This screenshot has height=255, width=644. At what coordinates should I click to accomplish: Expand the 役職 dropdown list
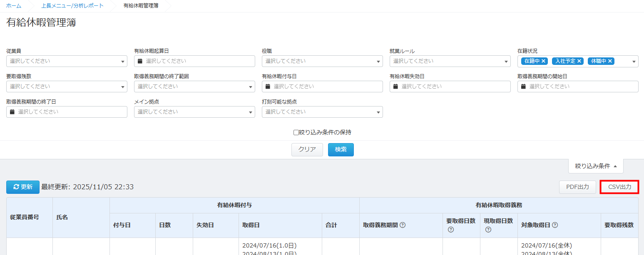pos(322,61)
